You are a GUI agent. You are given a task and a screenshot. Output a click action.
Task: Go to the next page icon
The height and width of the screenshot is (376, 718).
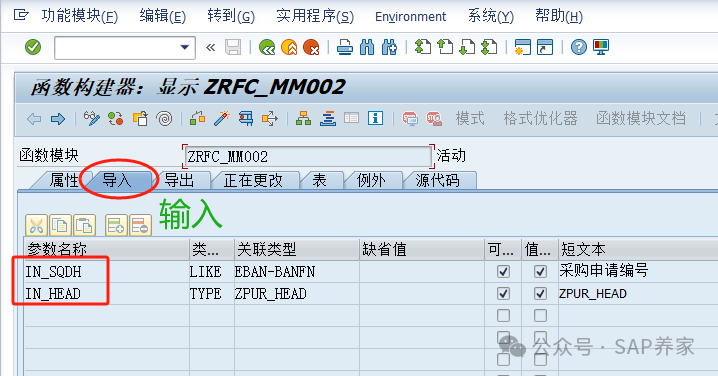pyautogui.click(x=467, y=47)
